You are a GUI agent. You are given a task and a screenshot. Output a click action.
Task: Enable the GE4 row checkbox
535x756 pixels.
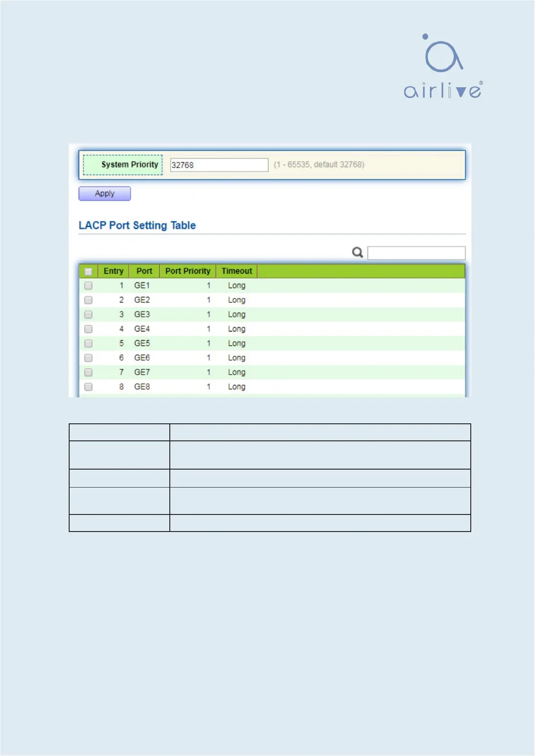coord(88,329)
